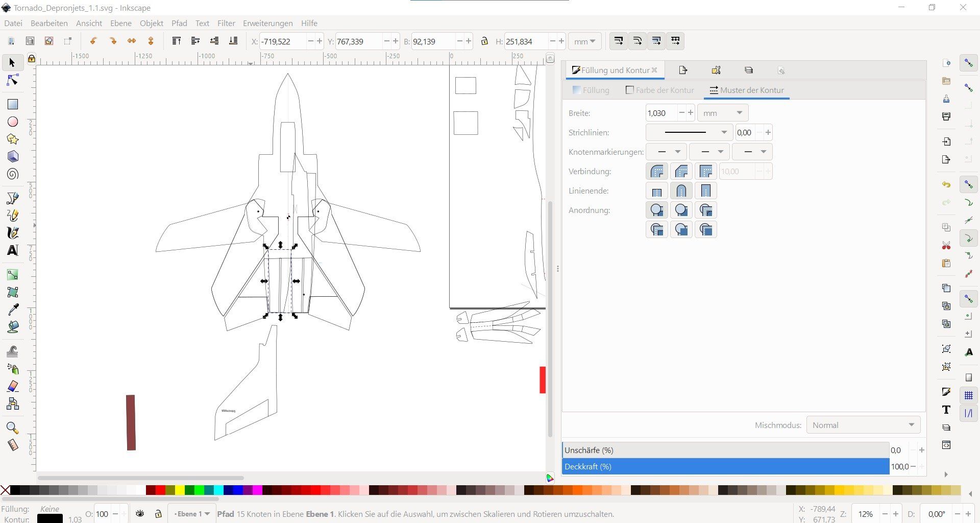980x523 pixels.
Task: Pick the Color picker dropper tool
Action: (x=13, y=309)
